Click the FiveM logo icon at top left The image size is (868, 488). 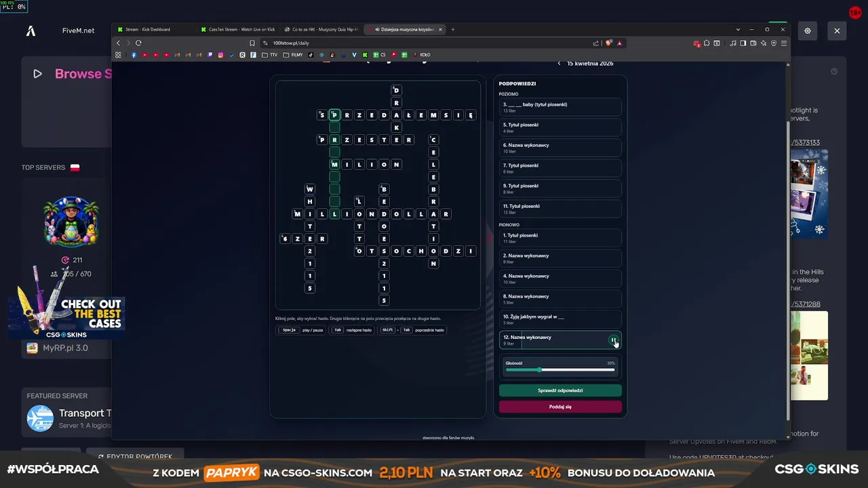(31, 30)
